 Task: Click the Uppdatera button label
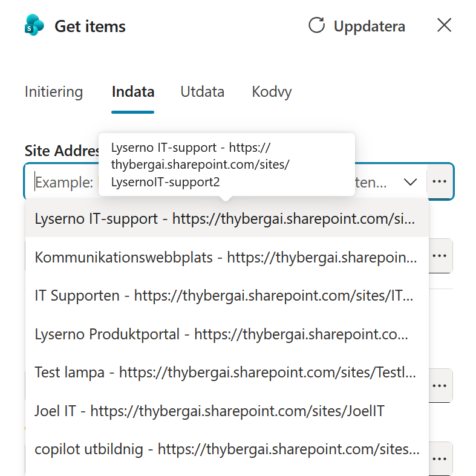point(369,26)
